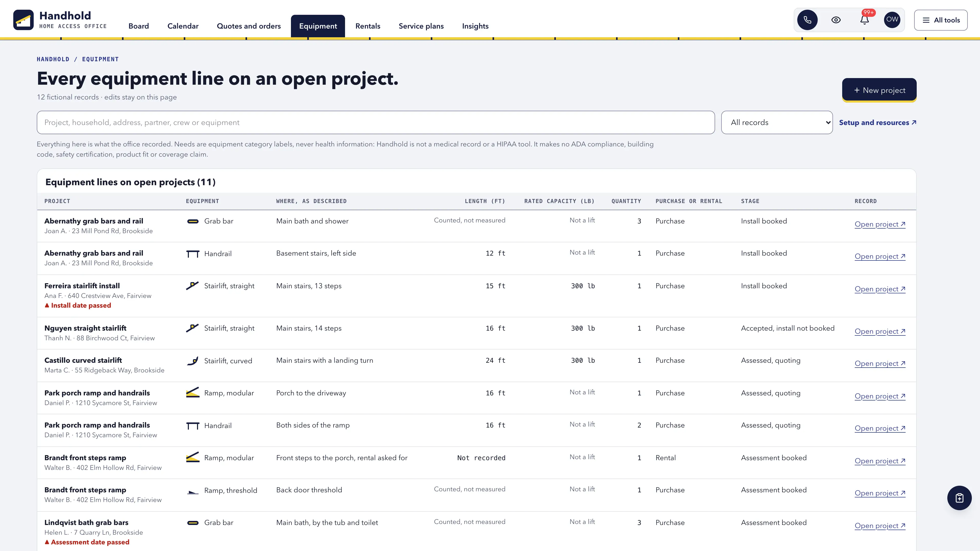Toggle the eye view icon
Image resolution: width=980 pixels, height=551 pixels.
(x=836, y=20)
